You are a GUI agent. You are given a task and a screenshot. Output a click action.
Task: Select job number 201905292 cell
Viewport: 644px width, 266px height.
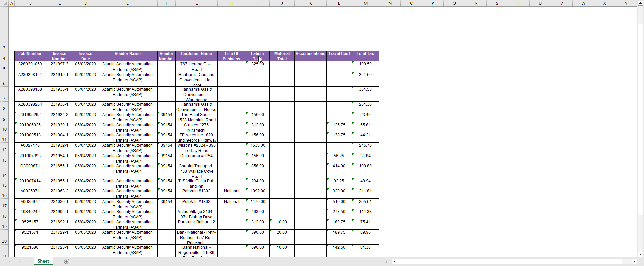[30, 117]
